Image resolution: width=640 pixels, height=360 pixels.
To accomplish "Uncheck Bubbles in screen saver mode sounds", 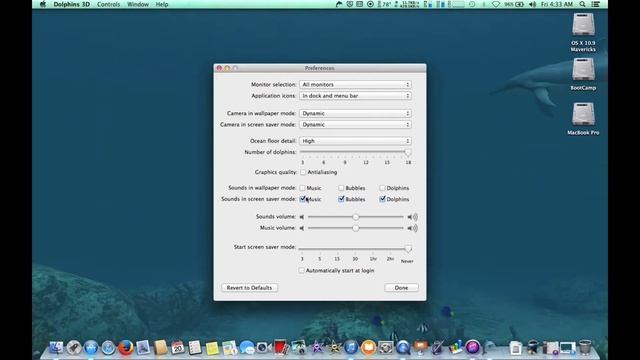I will pos(341,199).
